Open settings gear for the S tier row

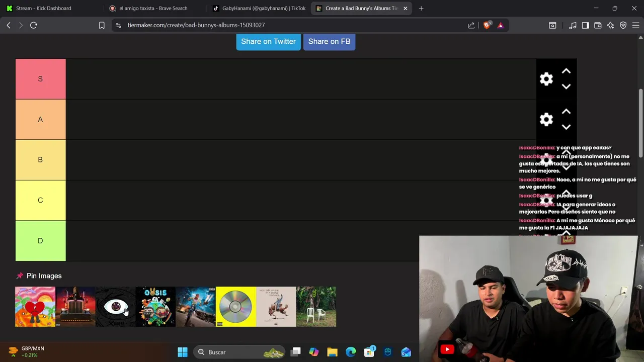[x=546, y=79]
